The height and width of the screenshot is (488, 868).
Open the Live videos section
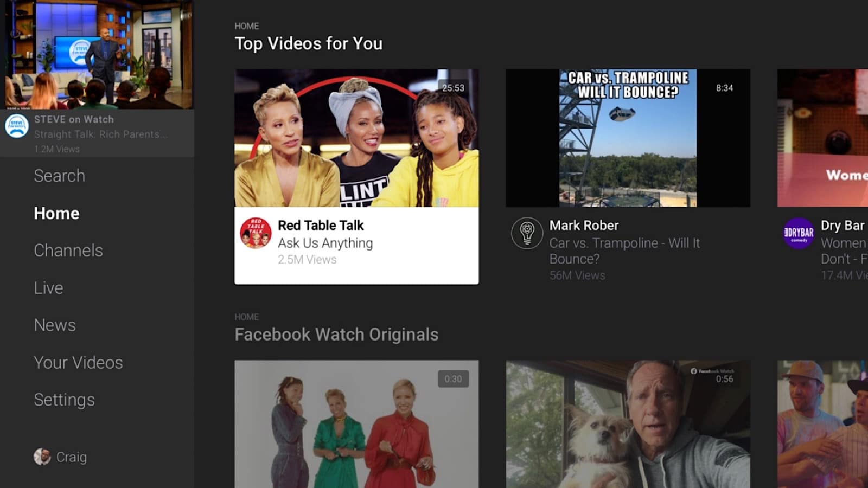48,288
